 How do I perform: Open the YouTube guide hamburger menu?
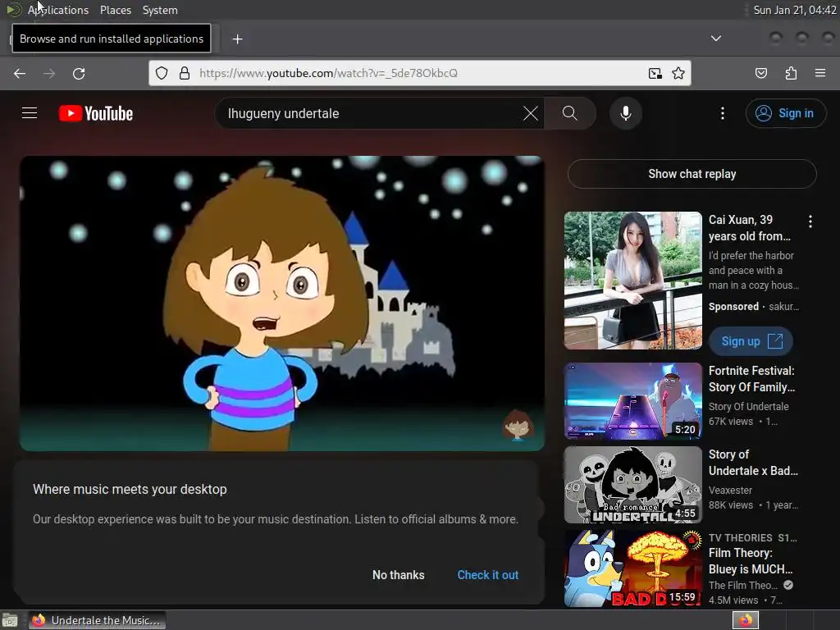[30, 113]
